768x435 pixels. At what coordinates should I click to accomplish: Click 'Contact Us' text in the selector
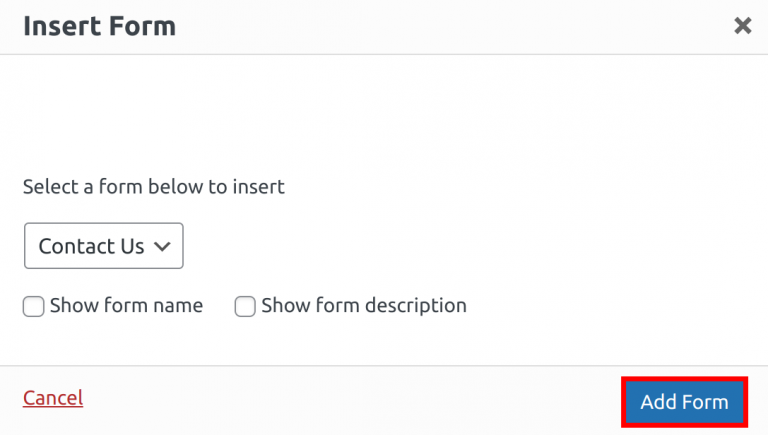91,246
